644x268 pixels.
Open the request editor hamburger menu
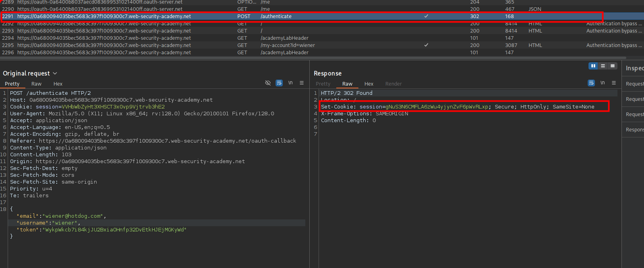[302, 83]
